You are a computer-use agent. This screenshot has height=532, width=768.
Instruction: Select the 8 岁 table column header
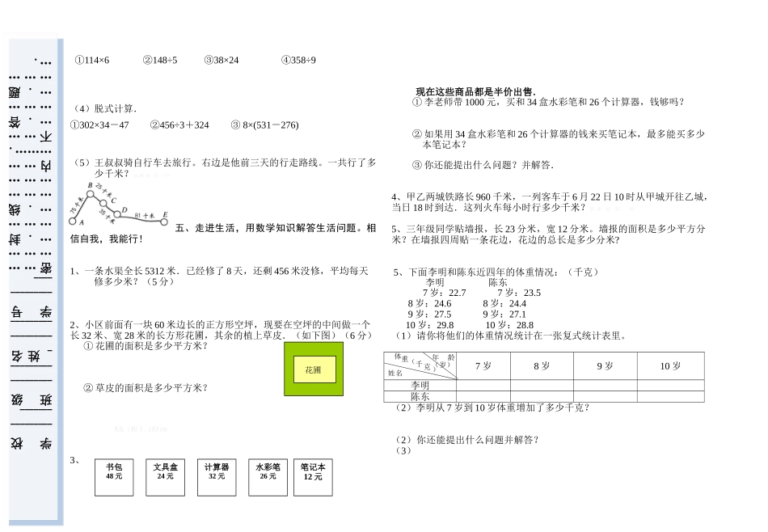542,366
